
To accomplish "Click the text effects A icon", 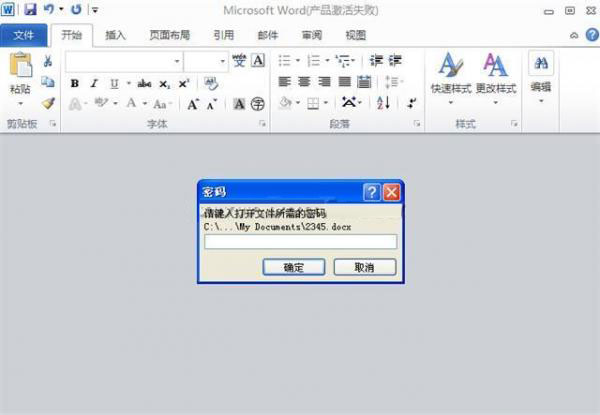I will tap(75, 104).
